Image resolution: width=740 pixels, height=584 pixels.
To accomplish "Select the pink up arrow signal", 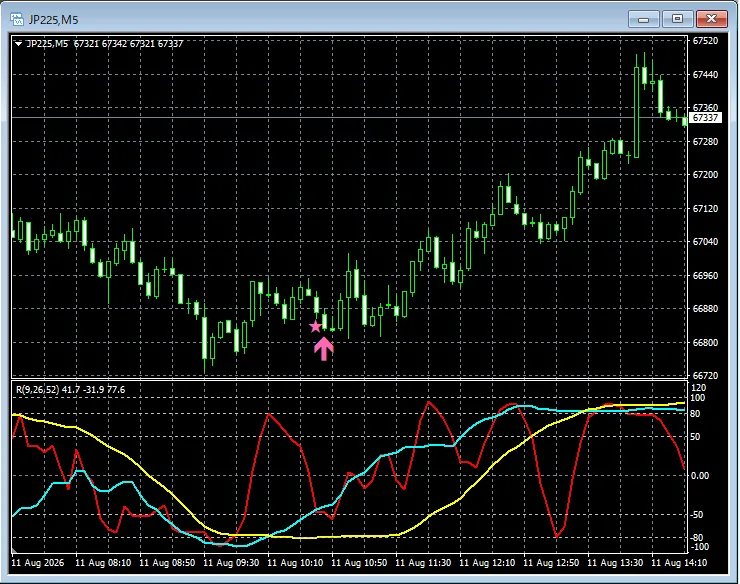I will 324,349.
